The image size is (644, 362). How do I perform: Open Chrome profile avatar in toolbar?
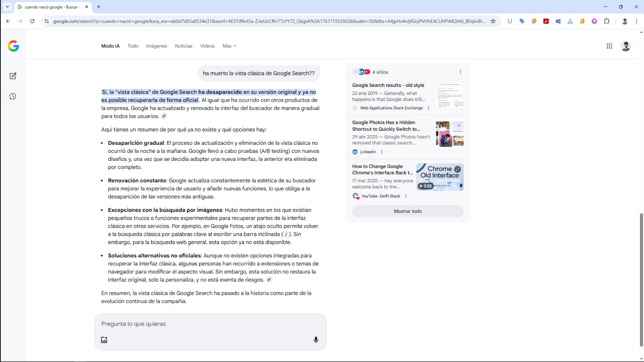[x=625, y=21]
